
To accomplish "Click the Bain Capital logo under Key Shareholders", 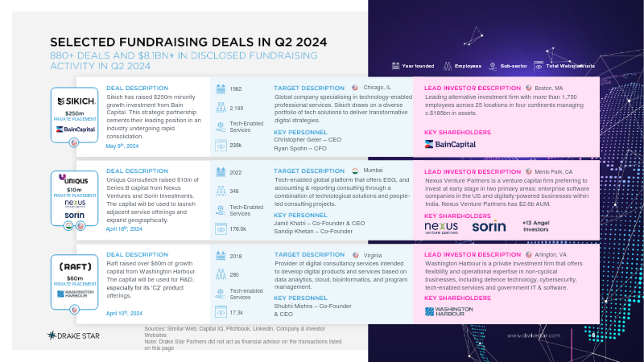I will point(450,144).
